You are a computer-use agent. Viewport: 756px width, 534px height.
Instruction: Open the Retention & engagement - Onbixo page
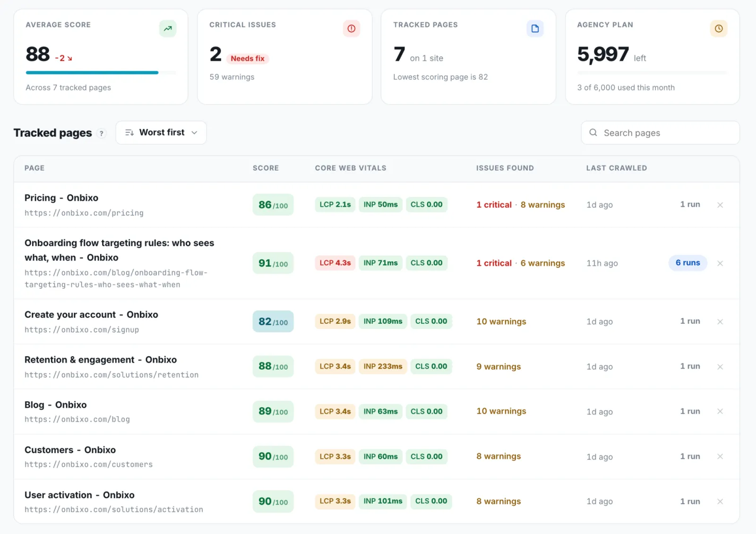tap(101, 360)
